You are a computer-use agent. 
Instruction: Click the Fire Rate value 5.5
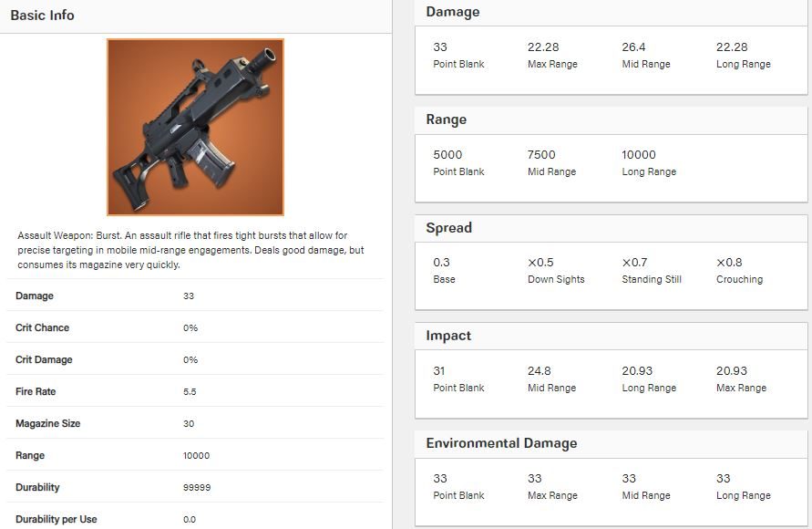click(190, 391)
